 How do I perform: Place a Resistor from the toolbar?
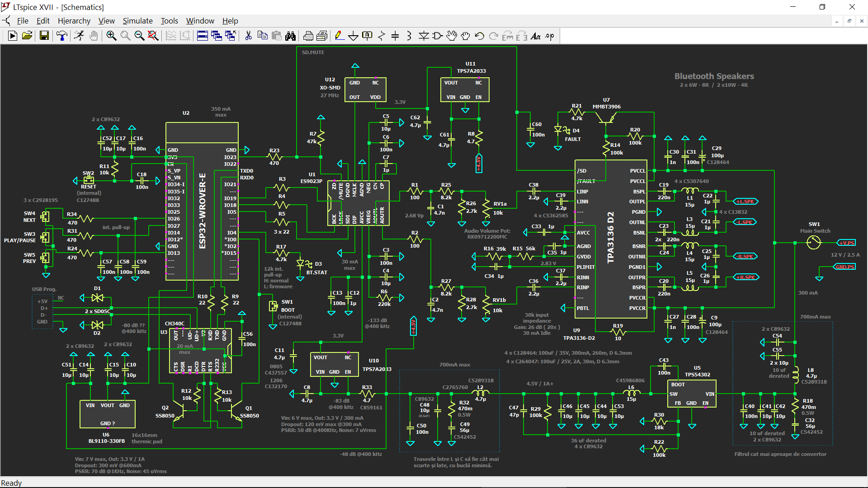pyautogui.click(x=382, y=36)
